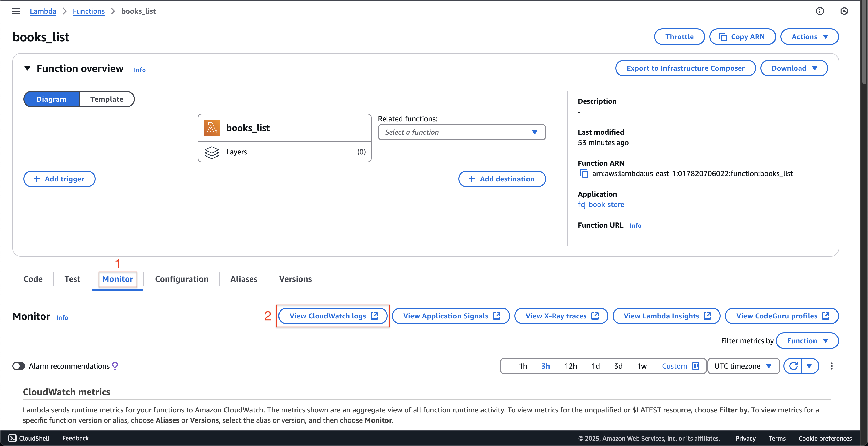Open View X-Ray traces
The width and height of the screenshot is (868, 446).
(561, 316)
